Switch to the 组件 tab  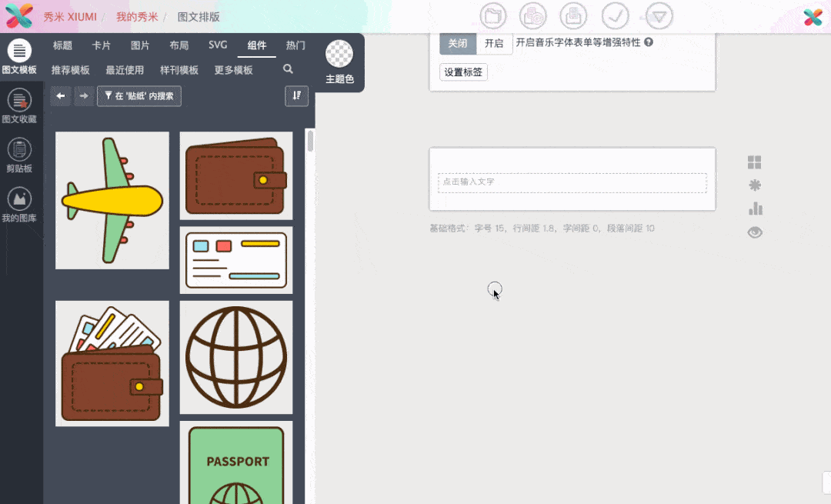click(x=257, y=45)
